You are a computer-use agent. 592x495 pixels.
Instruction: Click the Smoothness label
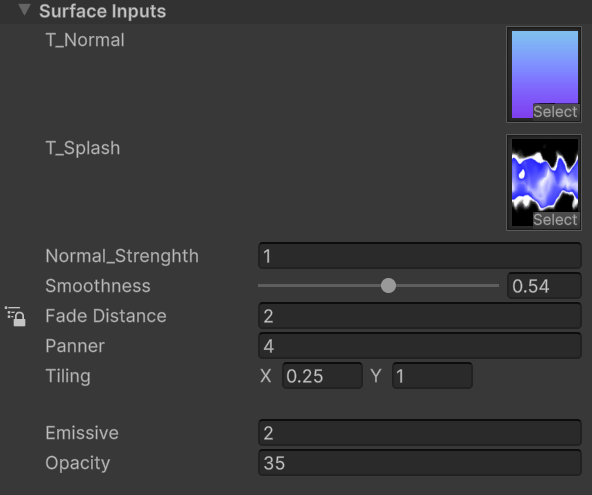coord(98,286)
